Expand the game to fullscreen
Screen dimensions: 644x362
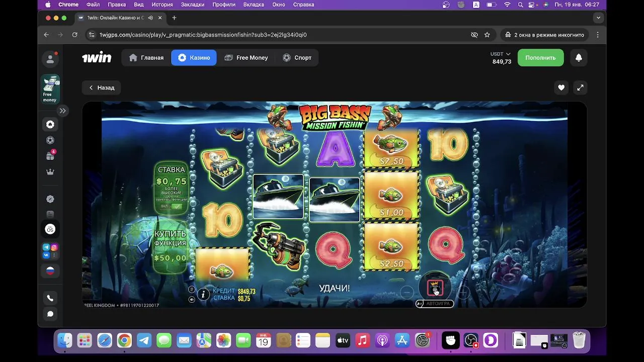[x=580, y=87]
